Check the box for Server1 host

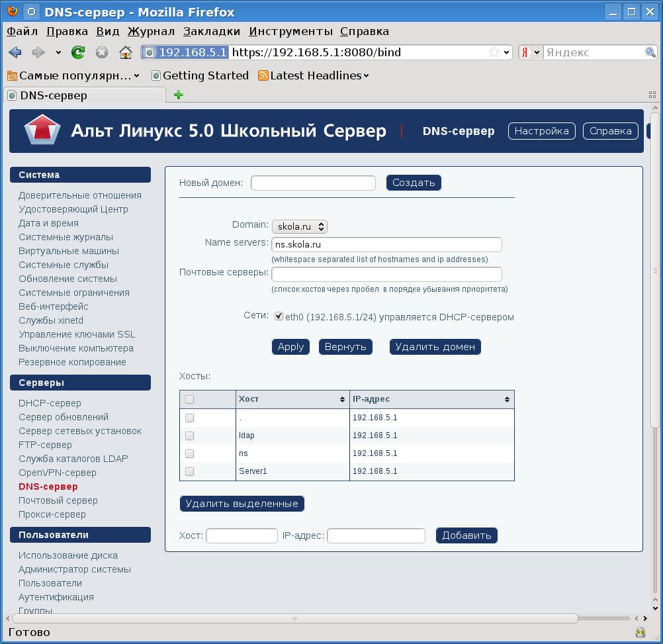pos(190,471)
